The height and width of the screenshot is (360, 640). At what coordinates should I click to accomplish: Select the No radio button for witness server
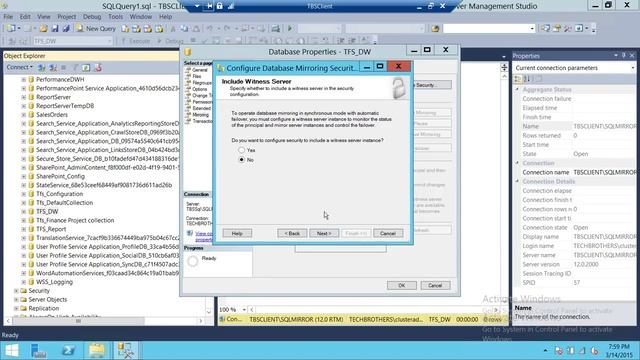[x=242, y=160]
